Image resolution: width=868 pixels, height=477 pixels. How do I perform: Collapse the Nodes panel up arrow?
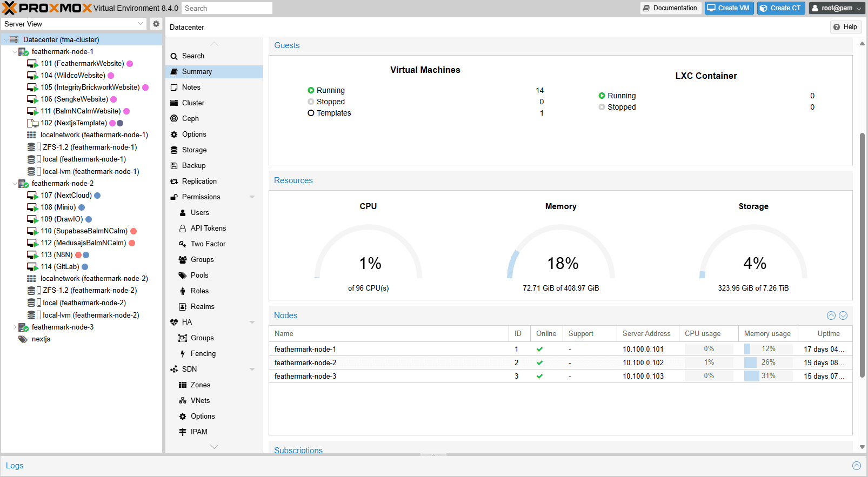[x=831, y=315]
